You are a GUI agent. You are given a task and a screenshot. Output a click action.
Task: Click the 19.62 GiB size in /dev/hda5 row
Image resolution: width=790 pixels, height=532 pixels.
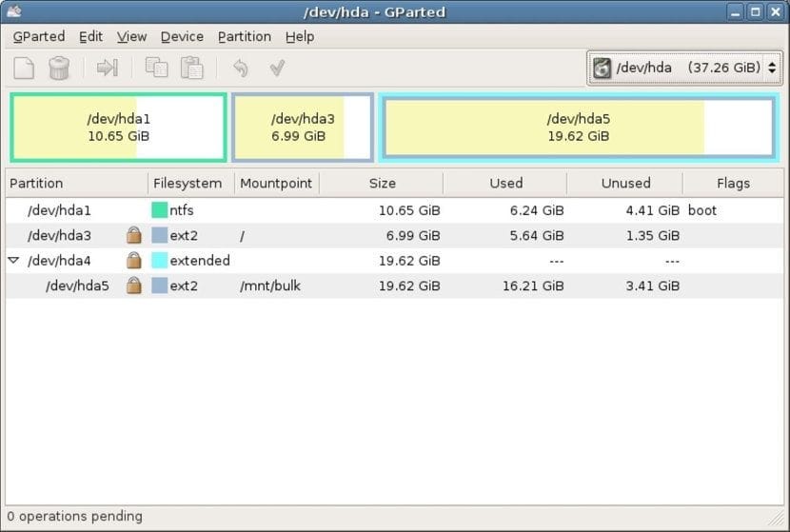point(409,286)
